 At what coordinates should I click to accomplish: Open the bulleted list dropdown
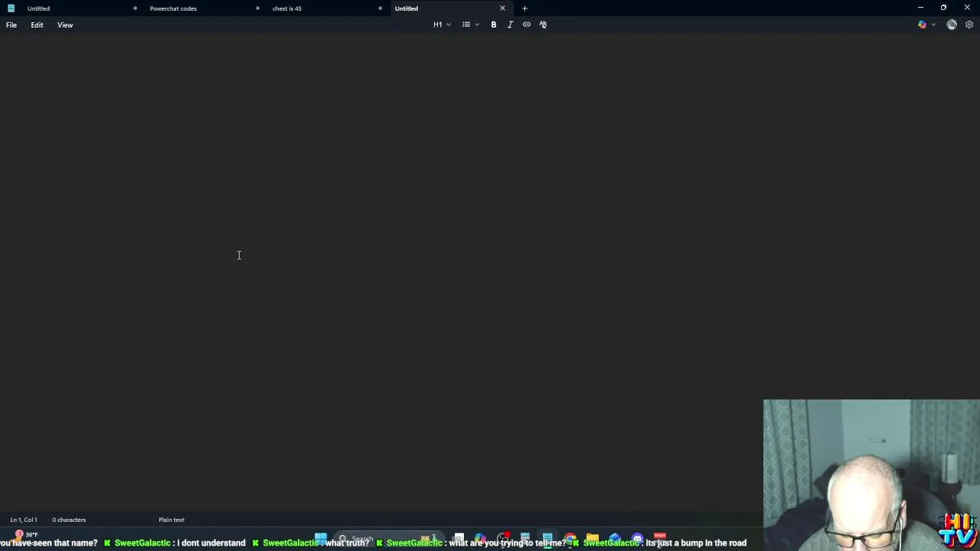(470, 24)
